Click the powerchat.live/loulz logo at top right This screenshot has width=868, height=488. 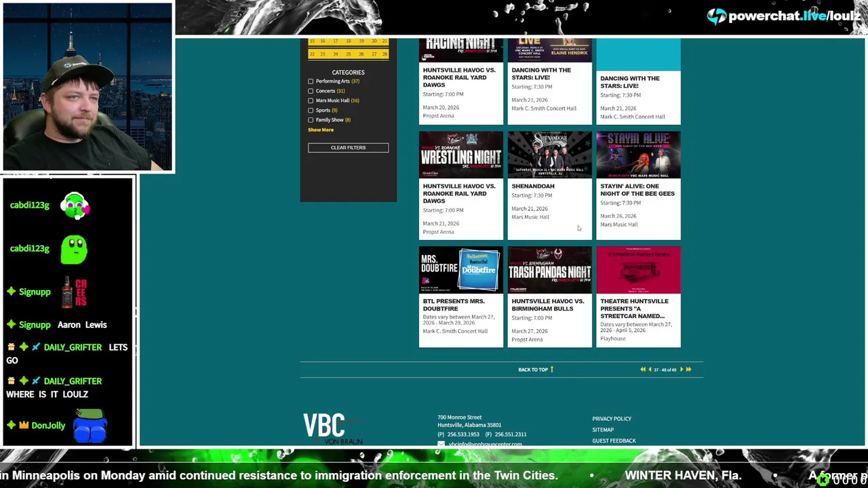(x=783, y=16)
